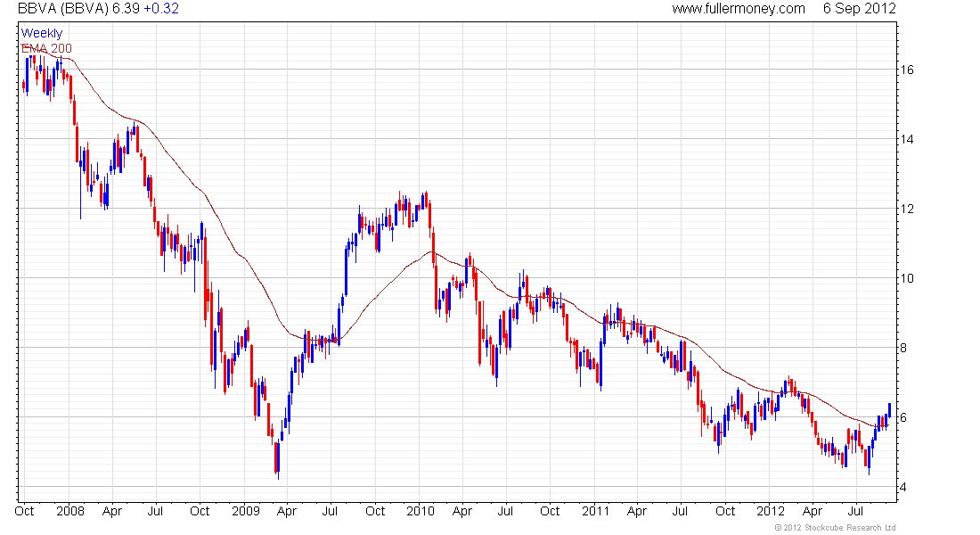Click the 2012 year axis label
Screen dimensions: 980x535
click(x=771, y=511)
